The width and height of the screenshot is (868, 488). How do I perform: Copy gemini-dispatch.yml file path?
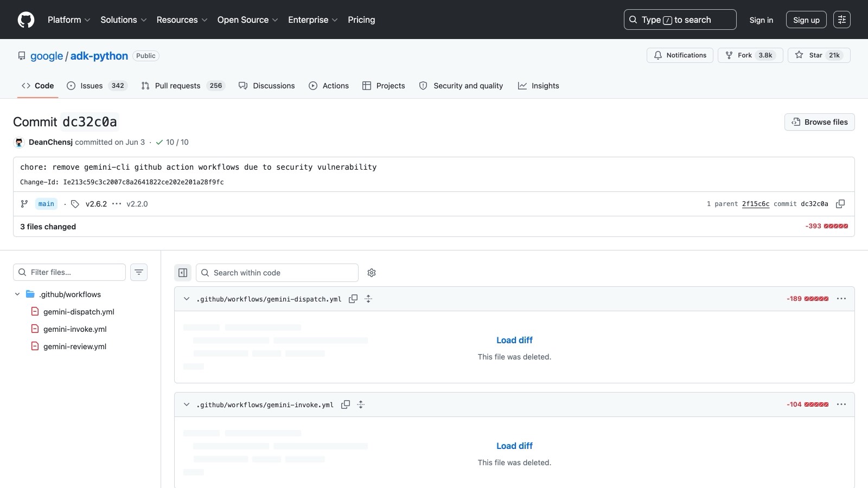coord(353,299)
